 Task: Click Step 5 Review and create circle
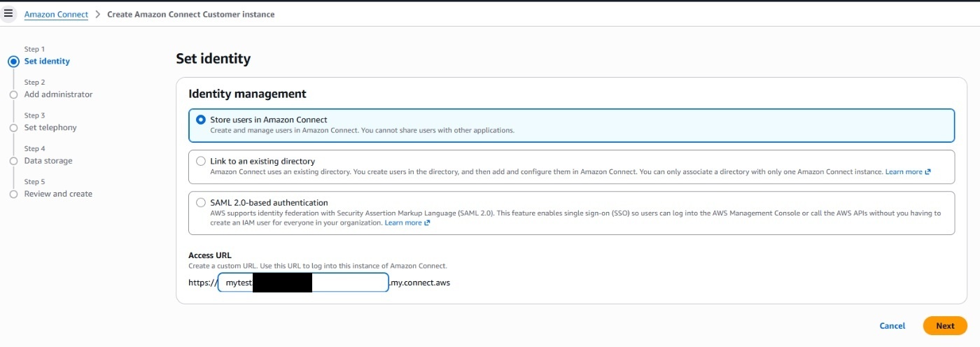(13, 194)
